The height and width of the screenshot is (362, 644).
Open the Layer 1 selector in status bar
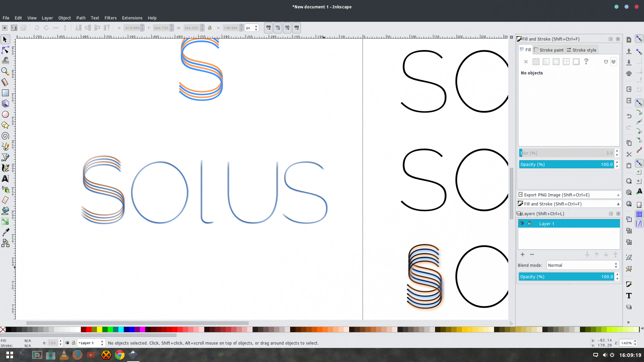(91, 343)
